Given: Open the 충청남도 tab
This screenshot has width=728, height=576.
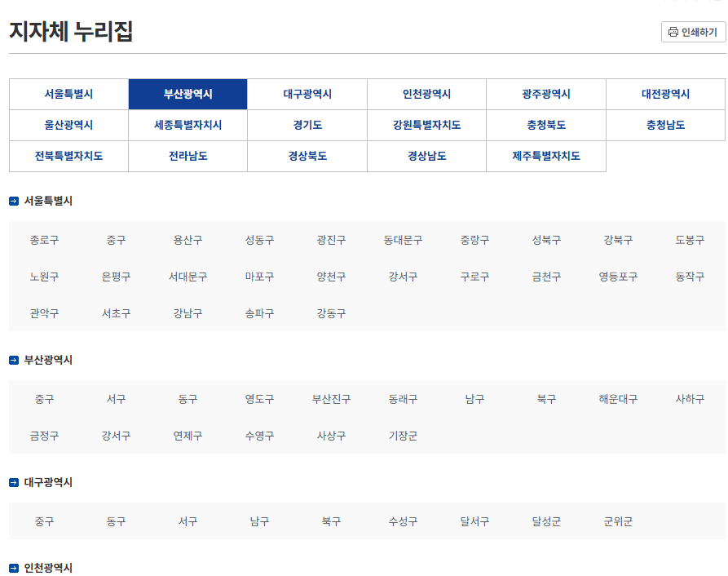Looking at the screenshot, I should (x=666, y=125).
